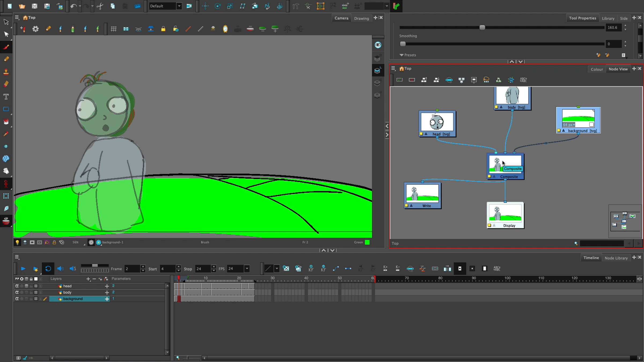Select the Brush tool in left toolbar
Viewport: 644px width, 362px height.
(x=6, y=47)
